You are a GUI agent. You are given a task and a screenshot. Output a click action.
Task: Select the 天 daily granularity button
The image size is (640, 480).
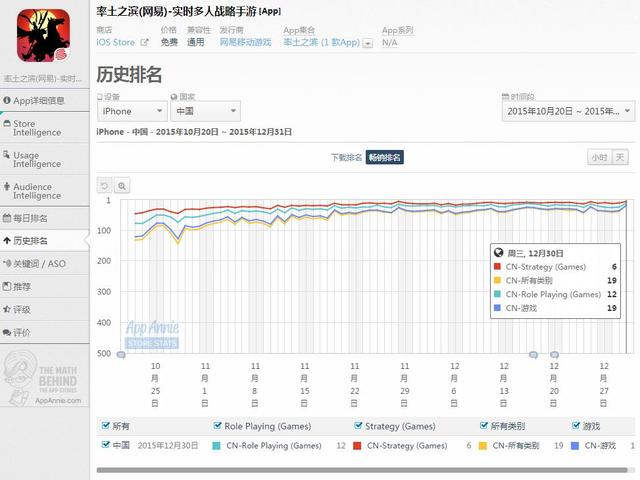pyautogui.click(x=620, y=158)
